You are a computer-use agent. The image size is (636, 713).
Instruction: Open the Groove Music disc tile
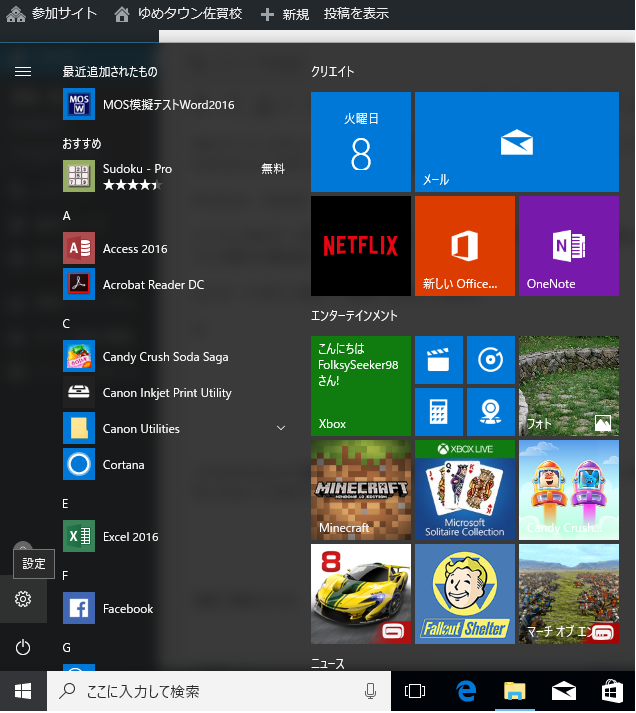pos(491,360)
